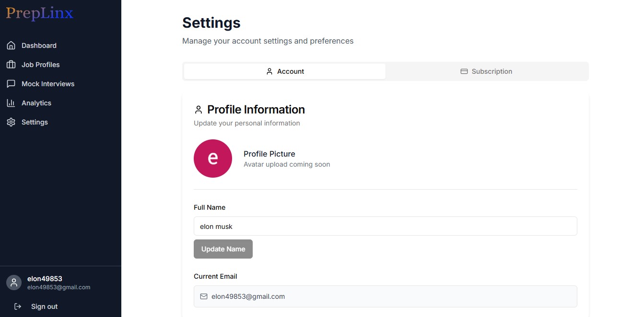Select the Job Profiles briefcase icon
The image size is (644, 317).
[11, 64]
